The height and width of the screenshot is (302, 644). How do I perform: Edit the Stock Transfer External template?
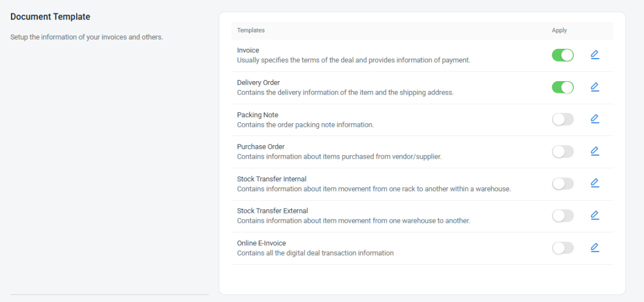click(595, 215)
